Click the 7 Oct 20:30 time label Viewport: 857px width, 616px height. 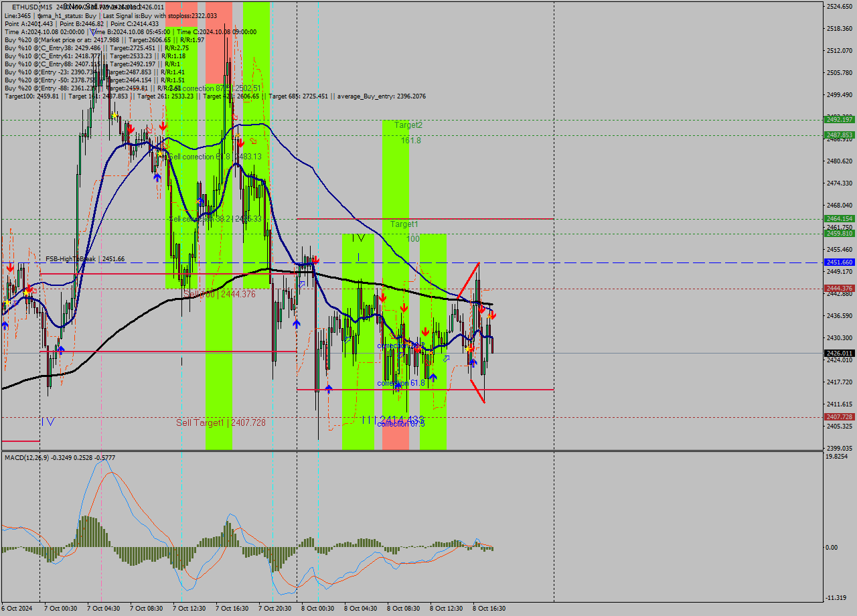pos(275,609)
